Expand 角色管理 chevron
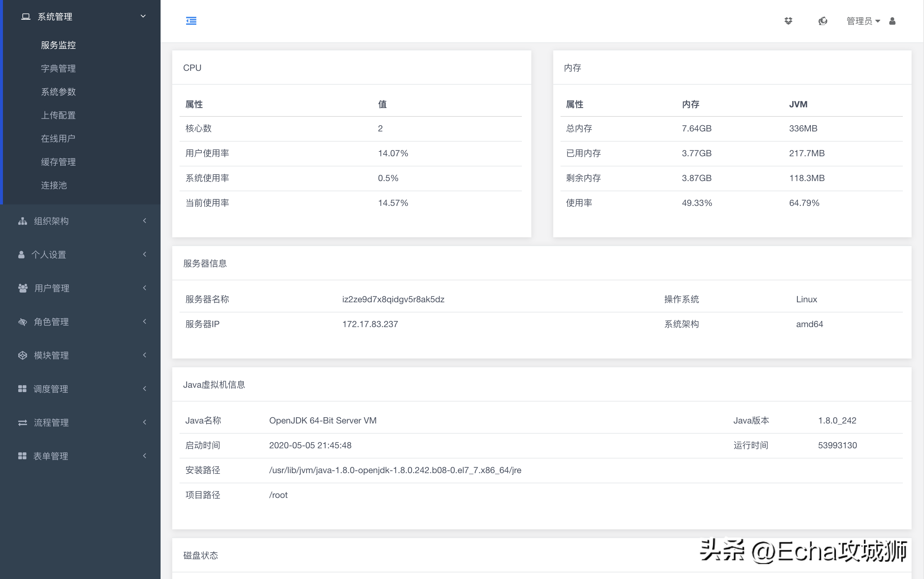Screen dimensions: 924x579 [x=145, y=321]
